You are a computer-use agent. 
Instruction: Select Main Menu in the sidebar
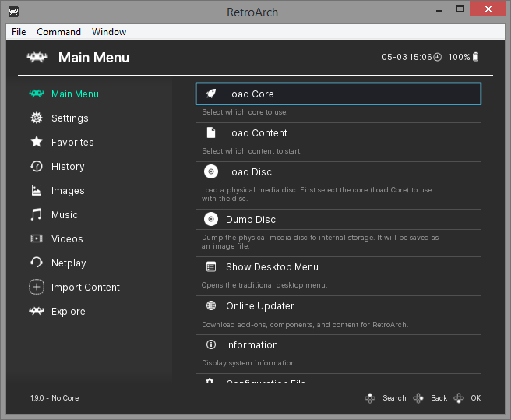coord(75,94)
